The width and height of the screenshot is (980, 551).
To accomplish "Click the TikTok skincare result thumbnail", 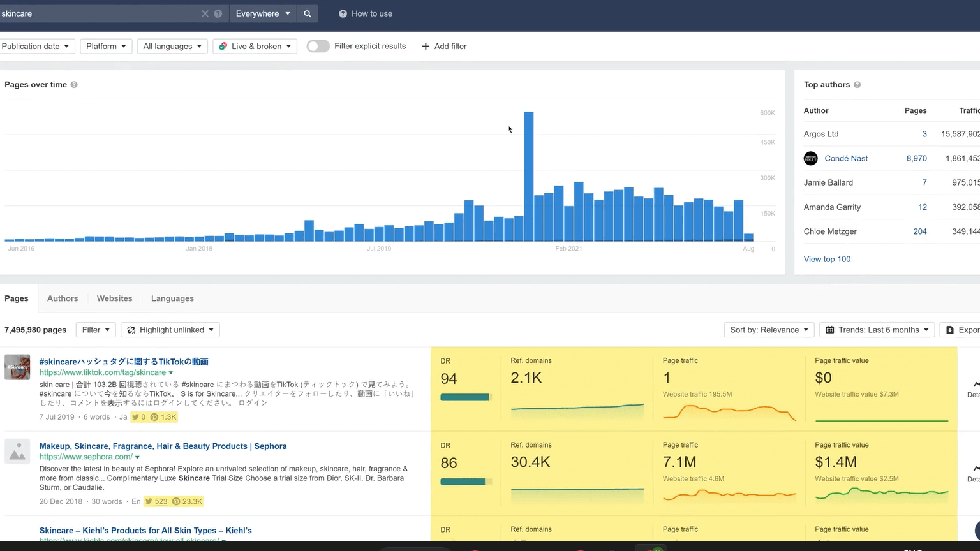I will [17, 367].
